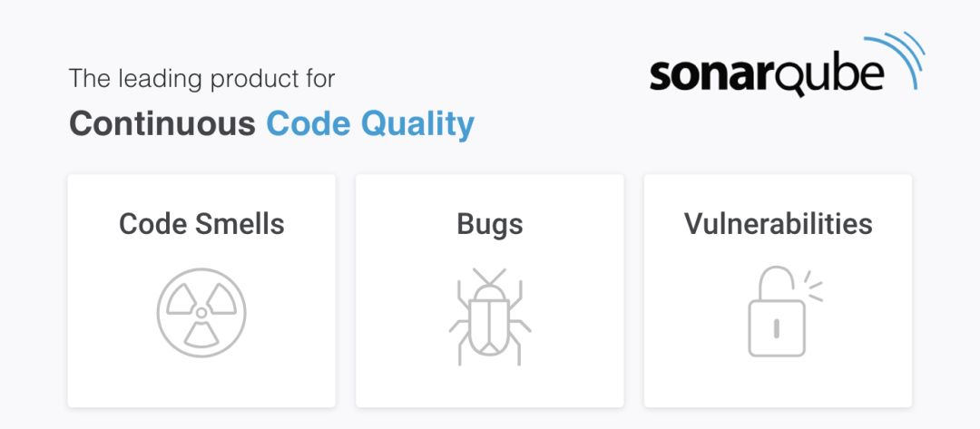Click the beetle's antennae
The width and height of the screenshot is (980, 429).
pos(489,278)
